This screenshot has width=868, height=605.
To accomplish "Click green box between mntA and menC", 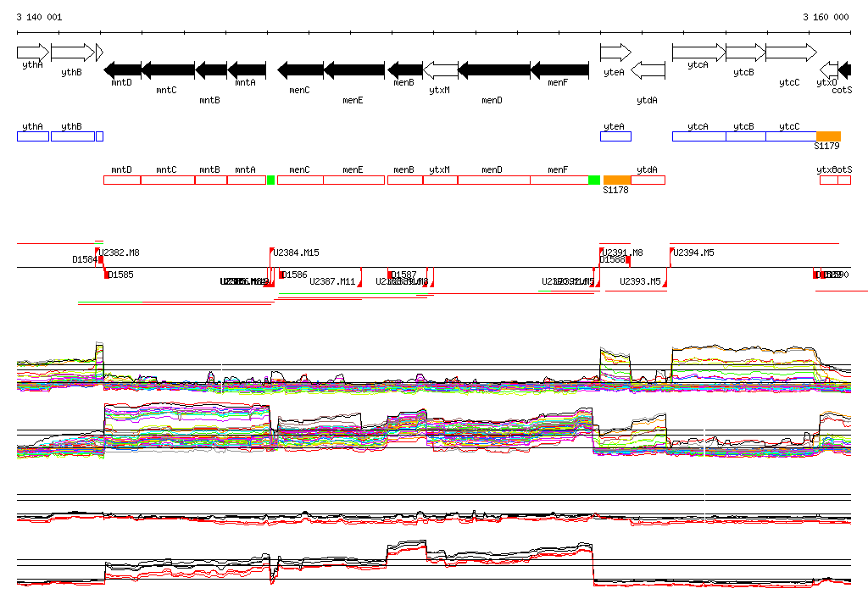I will pos(270,180).
